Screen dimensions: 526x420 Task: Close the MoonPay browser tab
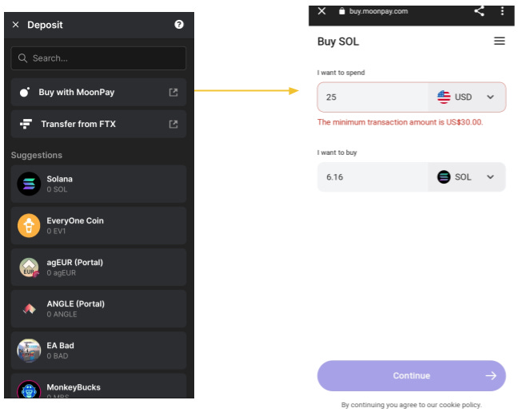[x=321, y=11]
